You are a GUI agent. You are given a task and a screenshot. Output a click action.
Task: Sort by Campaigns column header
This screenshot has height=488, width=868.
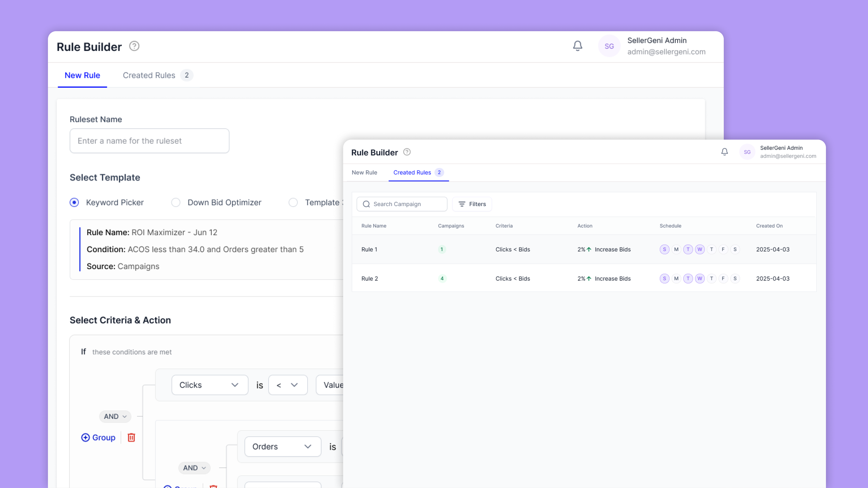coord(451,226)
